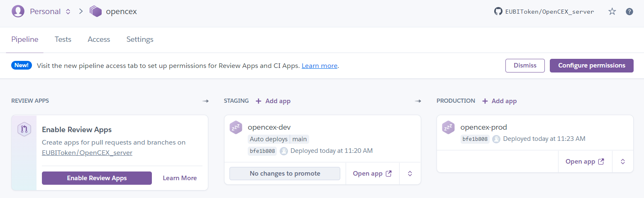Switch to the Tests tab
This screenshot has height=198, width=644.
(x=63, y=39)
